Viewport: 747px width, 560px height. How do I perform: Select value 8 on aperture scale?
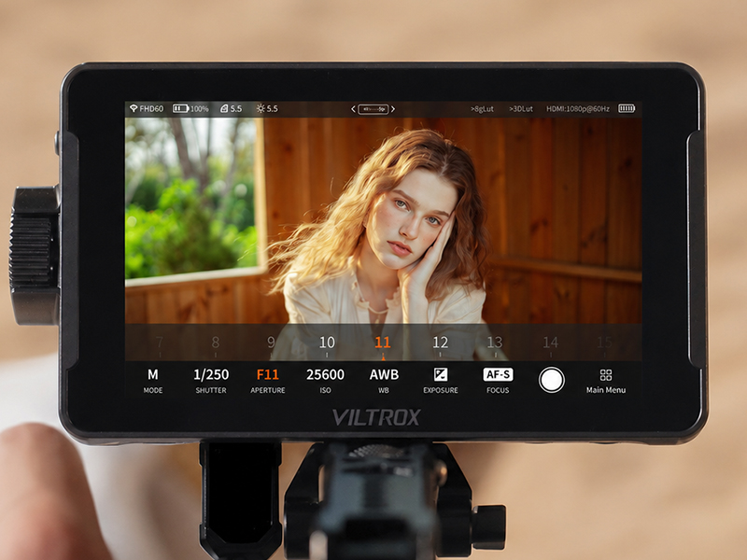(216, 343)
